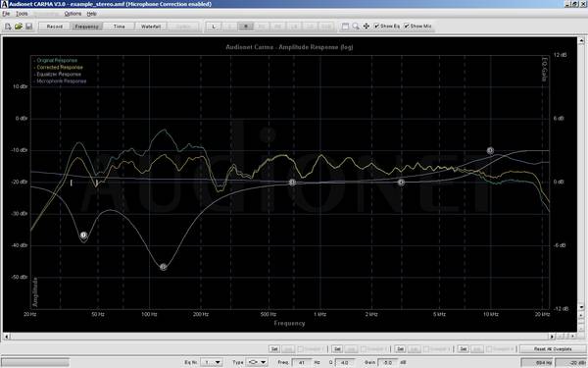This screenshot has width=588, height=368.
Task: Click the Freq. input field
Action: click(302, 362)
